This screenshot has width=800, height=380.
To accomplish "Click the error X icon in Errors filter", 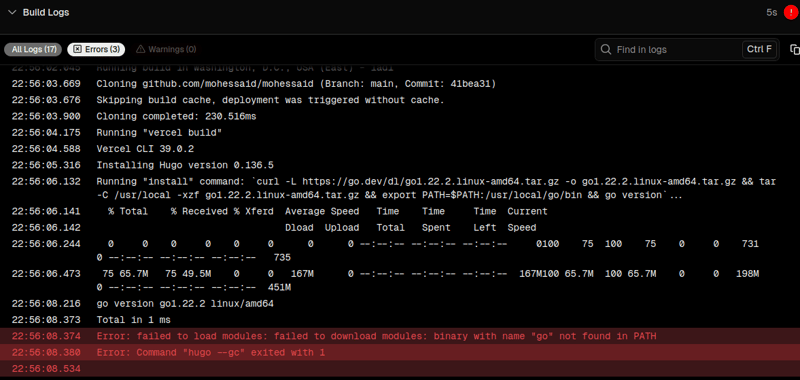I will [78, 49].
